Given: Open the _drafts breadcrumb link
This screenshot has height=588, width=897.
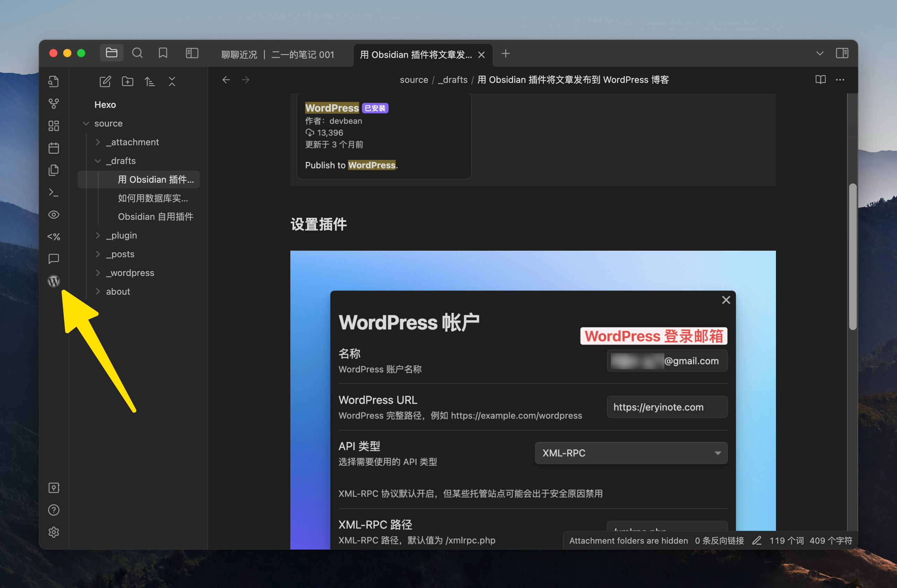Looking at the screenshot, I should 452,79.
